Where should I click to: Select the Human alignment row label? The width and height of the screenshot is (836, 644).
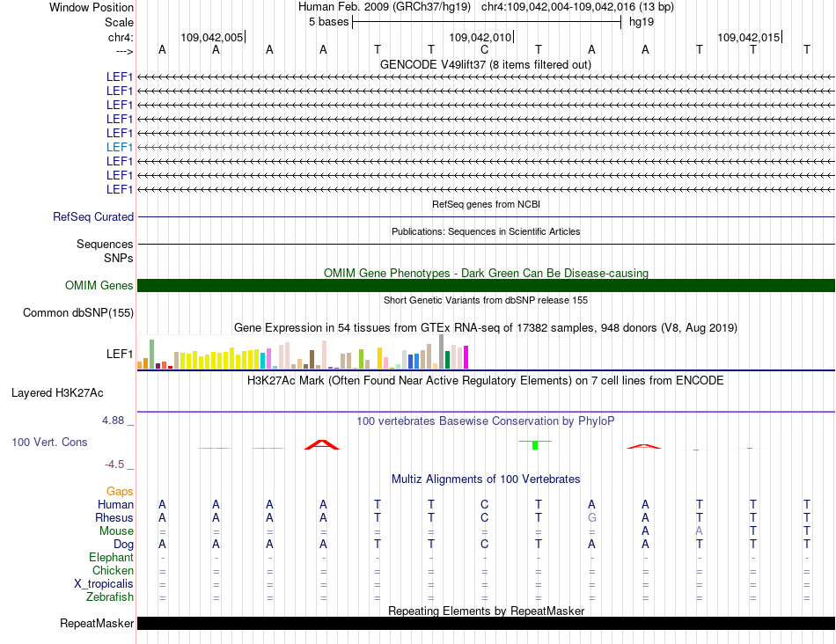115,504
